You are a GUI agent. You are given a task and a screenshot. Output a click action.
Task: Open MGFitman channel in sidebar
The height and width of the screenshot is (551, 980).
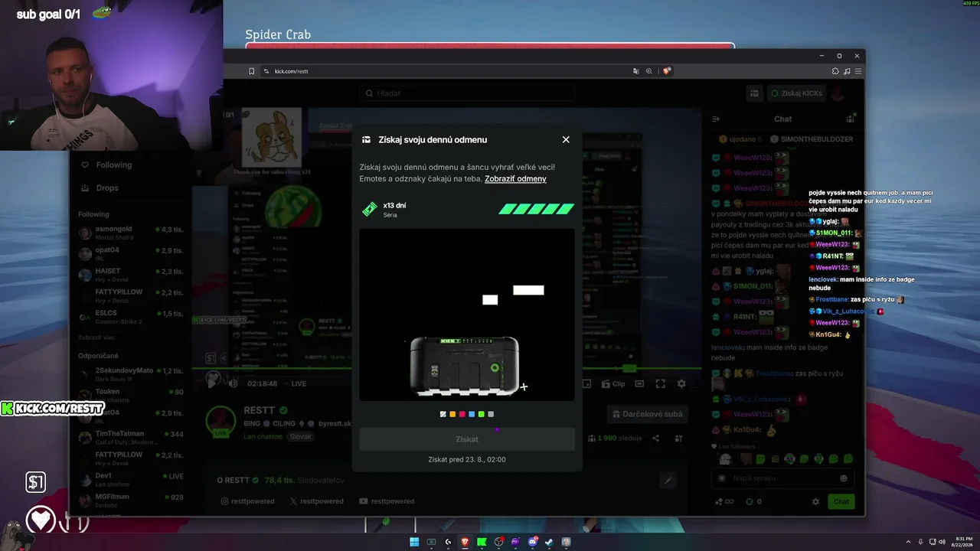coord(131,500)
